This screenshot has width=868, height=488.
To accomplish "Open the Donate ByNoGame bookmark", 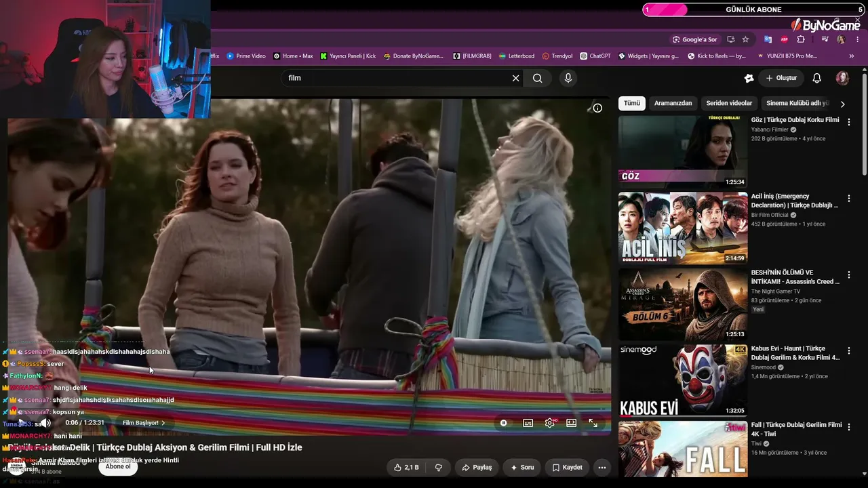I will [413, 56].
